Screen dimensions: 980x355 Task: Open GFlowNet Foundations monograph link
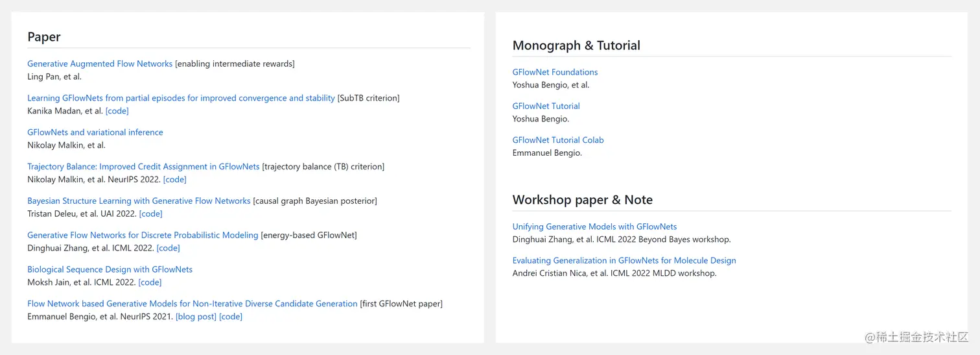pyautogui.click(x=555, y=72)
